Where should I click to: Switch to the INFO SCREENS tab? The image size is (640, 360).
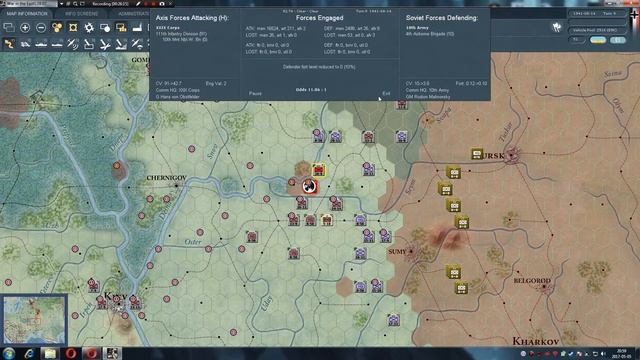pyautogui.click(x=81, y=13)
